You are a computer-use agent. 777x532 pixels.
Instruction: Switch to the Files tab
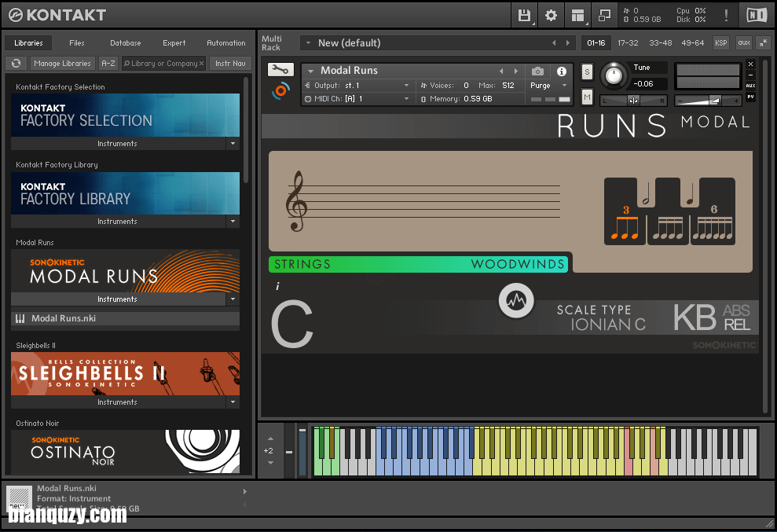pos(77,43)
